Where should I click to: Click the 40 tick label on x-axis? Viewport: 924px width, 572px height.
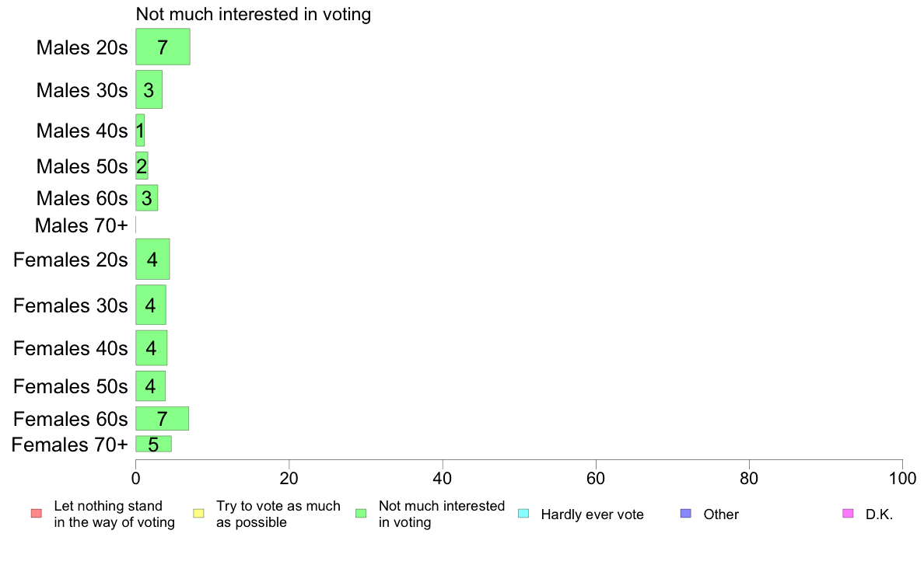[443, 478]
